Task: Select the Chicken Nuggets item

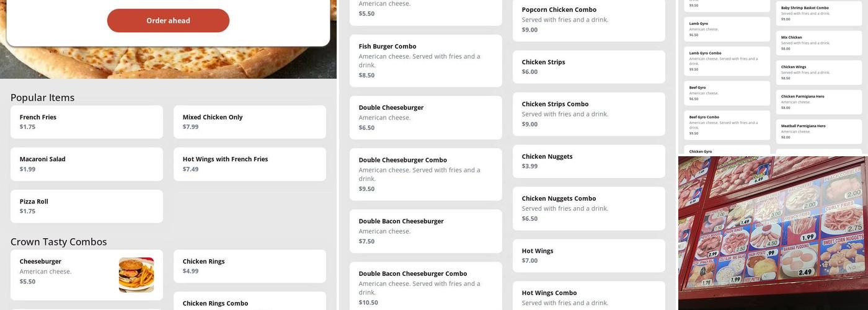Action: point(588,161)
